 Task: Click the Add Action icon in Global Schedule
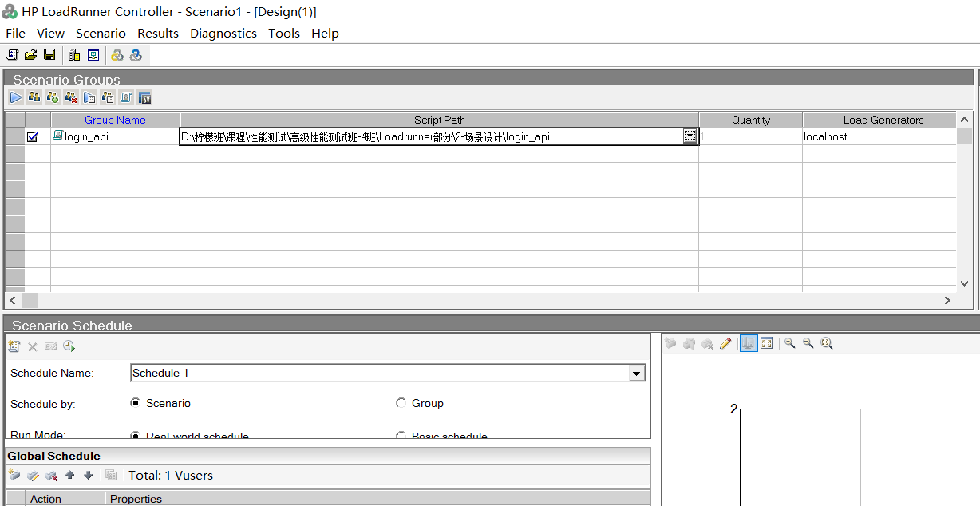(x=14, y=476)
